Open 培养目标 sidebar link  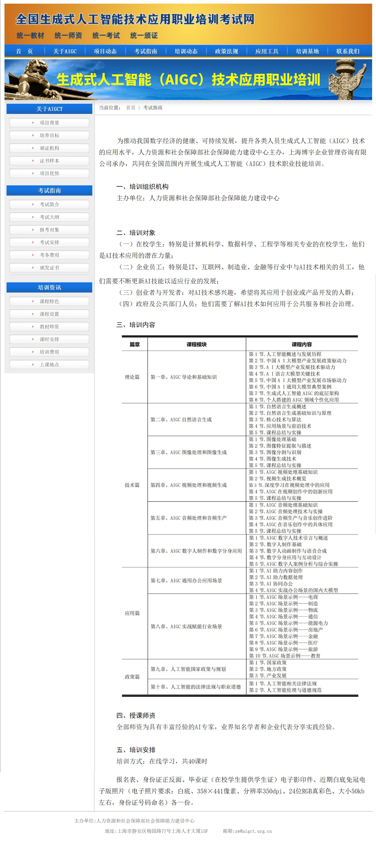point(49,135)
